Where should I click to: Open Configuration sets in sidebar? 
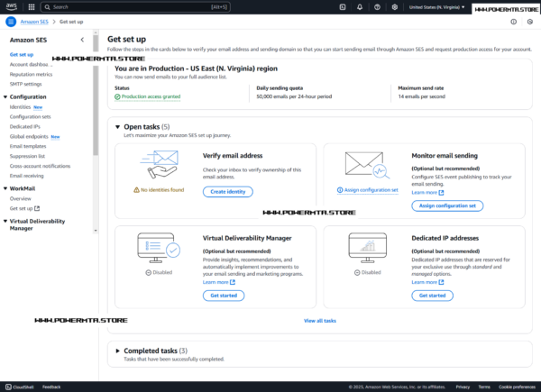[30, 117]
